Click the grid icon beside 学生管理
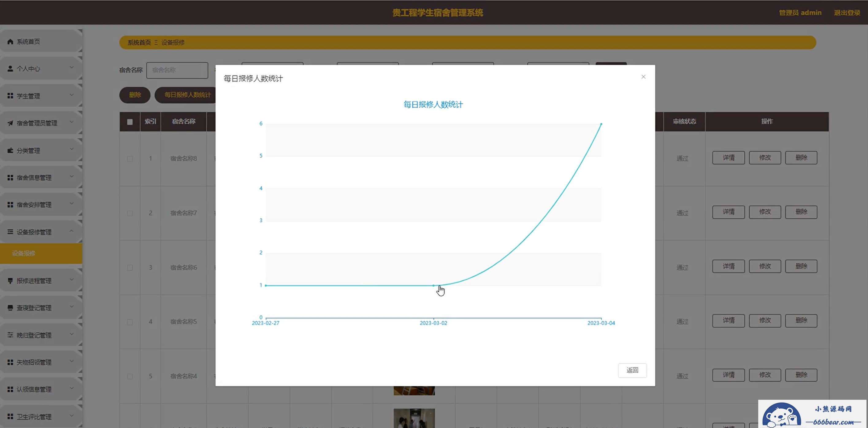Image resolution: width=868 pixels, height=428 pixels. 10,96
